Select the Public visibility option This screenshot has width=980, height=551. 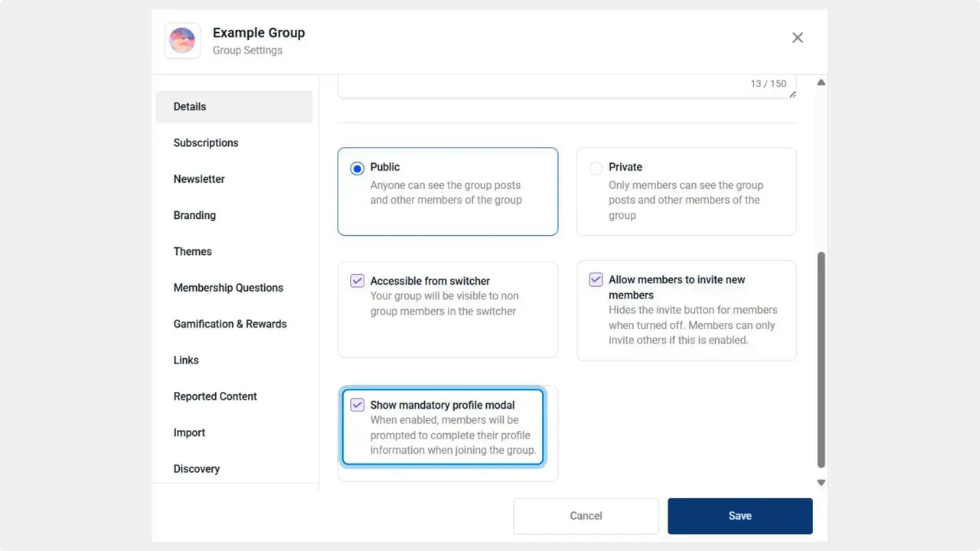pos(357,168)
